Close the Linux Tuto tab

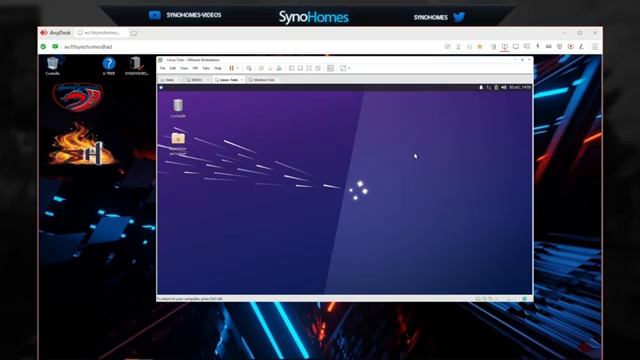[x=242, y=80]
